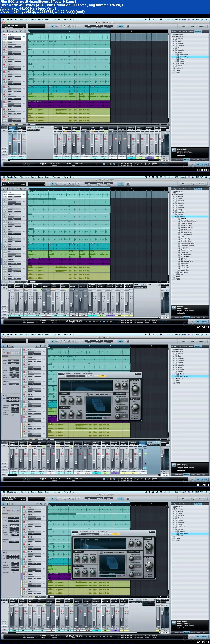
Task: Open Spotlight magnifier in frame 00:03:10 menu bar
Action: pos(205,19)
